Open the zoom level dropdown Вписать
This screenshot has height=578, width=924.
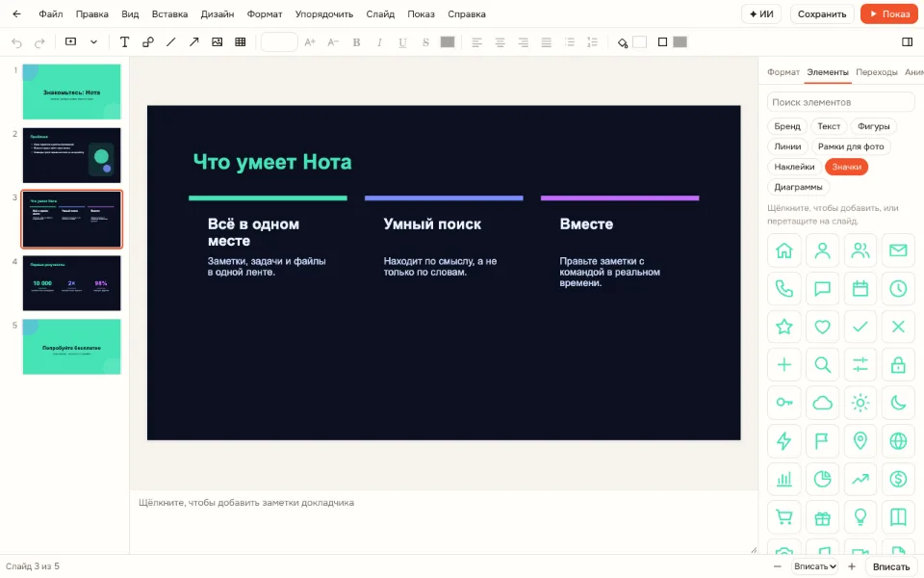[815, 566]
